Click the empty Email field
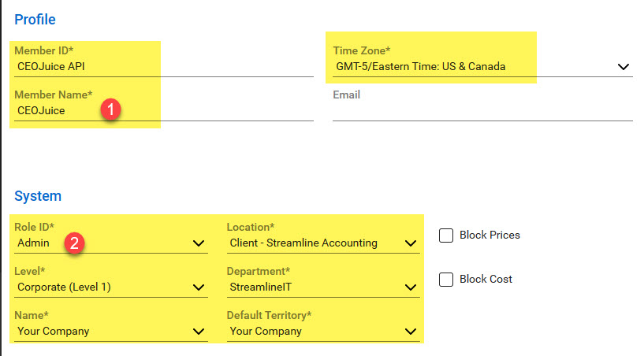The image size is (644, 356). point(482,110)
